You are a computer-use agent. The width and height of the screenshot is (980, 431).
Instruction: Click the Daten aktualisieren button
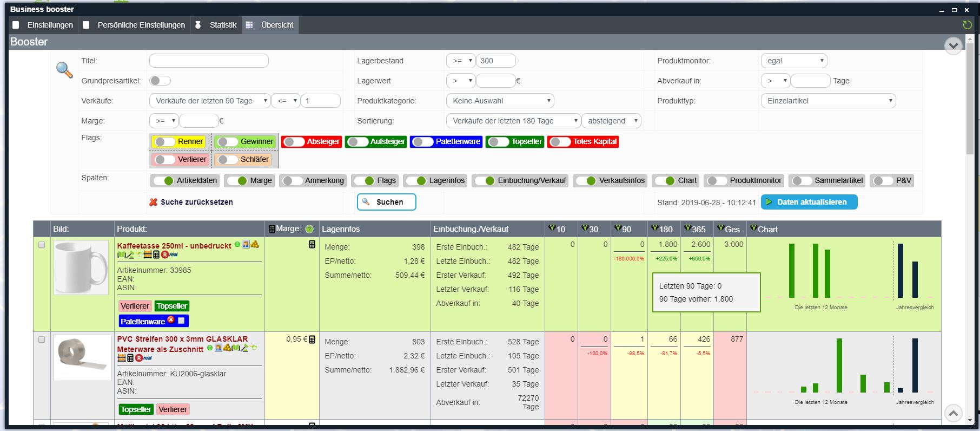click(x=809, y=202)
